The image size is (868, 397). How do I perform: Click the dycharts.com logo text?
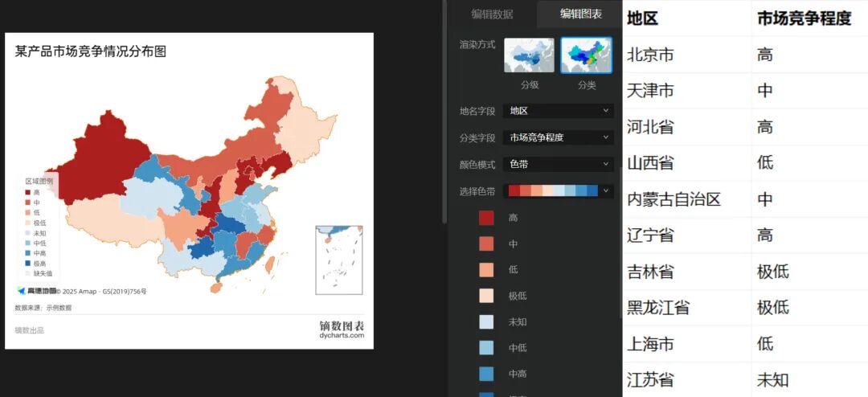click(x=342, y=335)
